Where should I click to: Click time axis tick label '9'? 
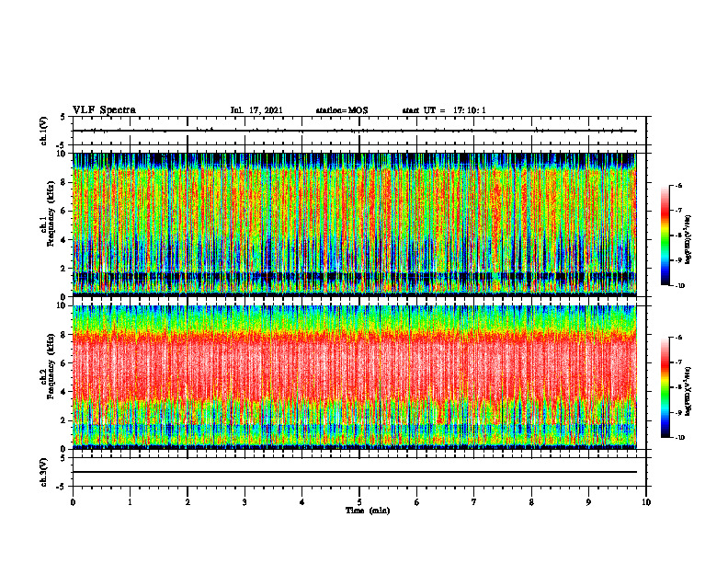coord(588,502)
